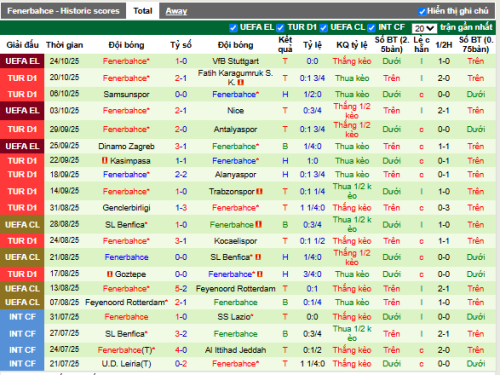The height and width of the screenshot is (375, 500).
Task: Click red card icon after Trabzonspor
Action: pyautogui.click(x=259, y=191)
